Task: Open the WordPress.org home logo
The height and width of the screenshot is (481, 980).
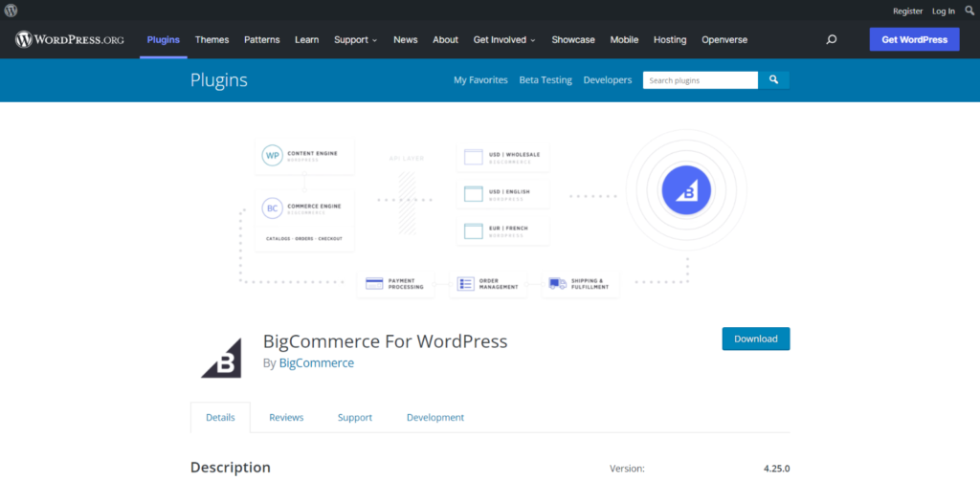Action: click(70, 39)
